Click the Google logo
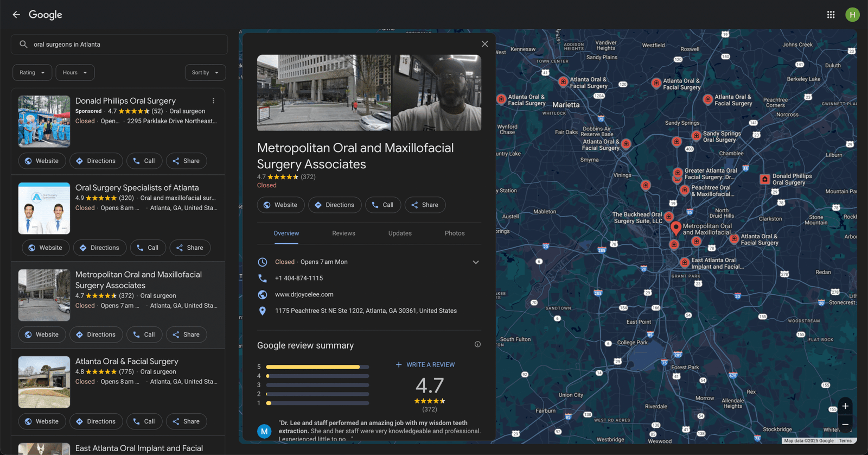 46,15
